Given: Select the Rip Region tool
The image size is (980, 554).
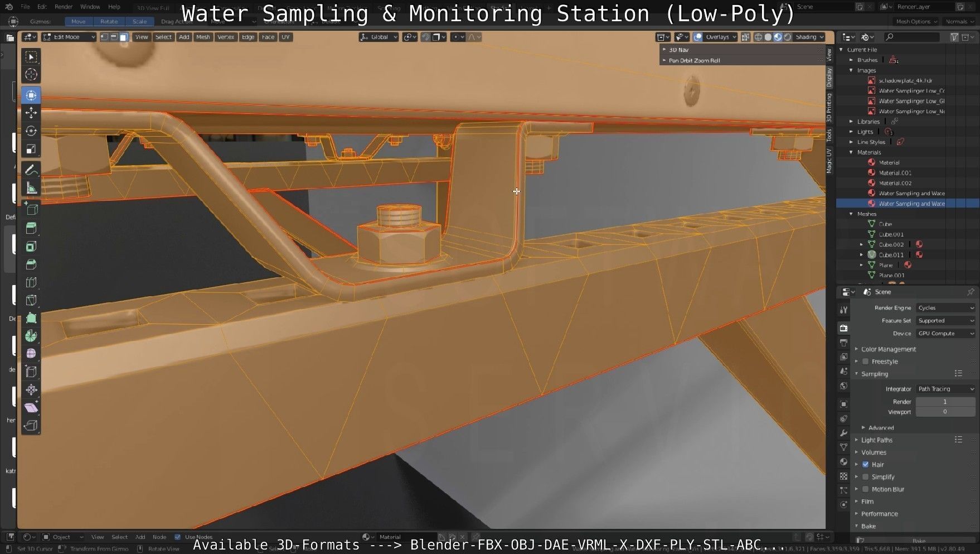Looking at the screenshot, I should point(31,426).
